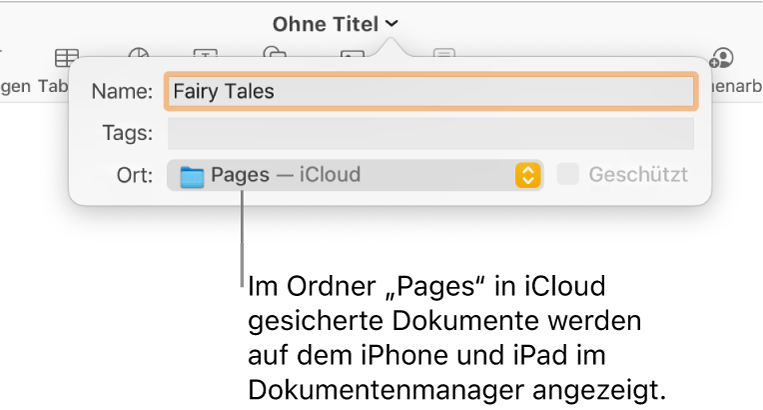763x410 pixels.
Task: Click the collaboration person icon in toolbar
Action: (721, 58)
